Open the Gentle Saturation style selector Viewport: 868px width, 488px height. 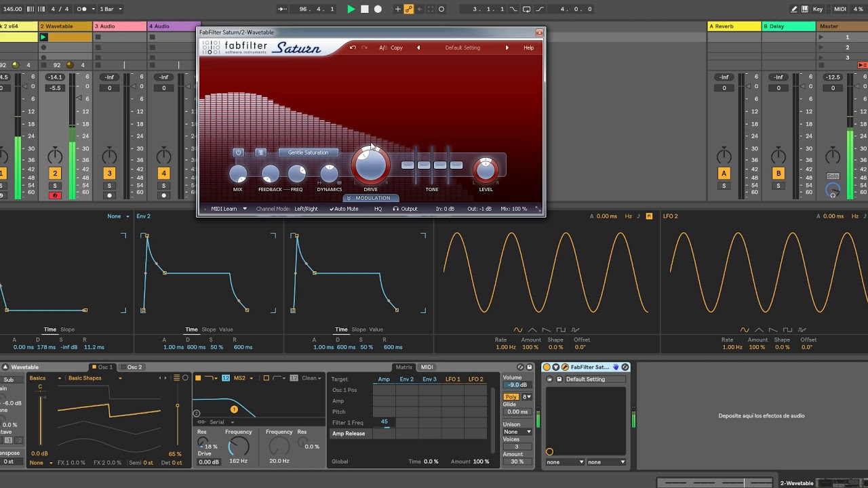coord(308,152)
